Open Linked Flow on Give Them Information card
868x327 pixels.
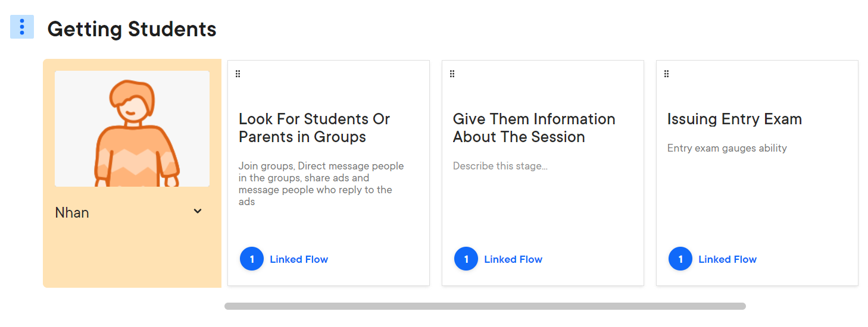coord(513,259)
